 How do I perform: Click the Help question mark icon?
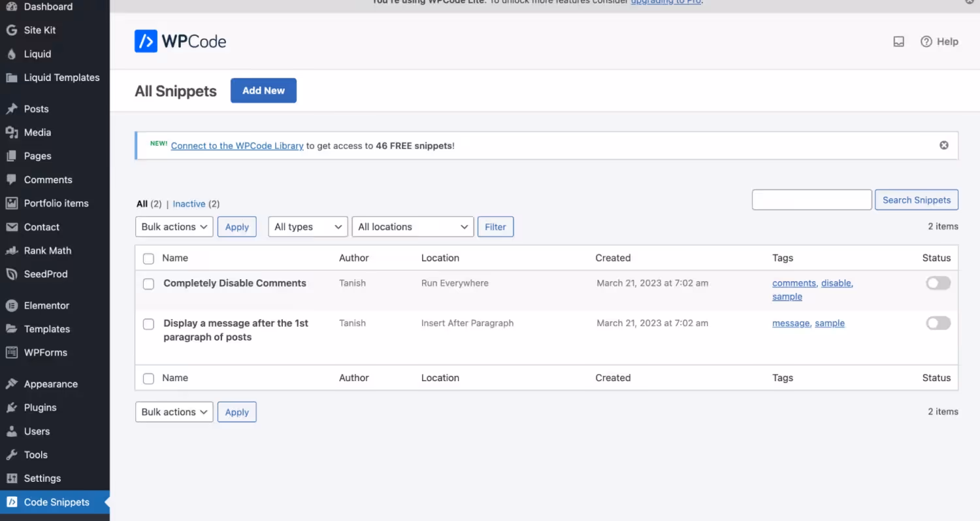(x=926, y=42)
